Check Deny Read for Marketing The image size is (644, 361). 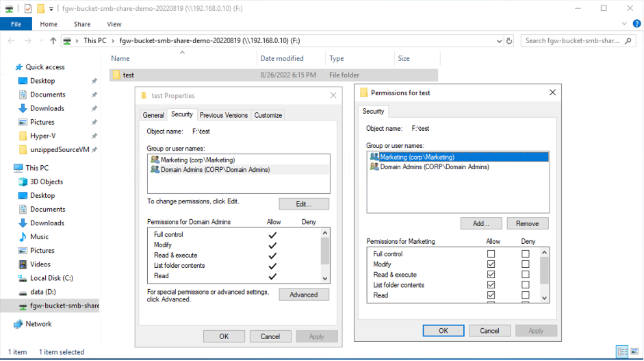526,295
